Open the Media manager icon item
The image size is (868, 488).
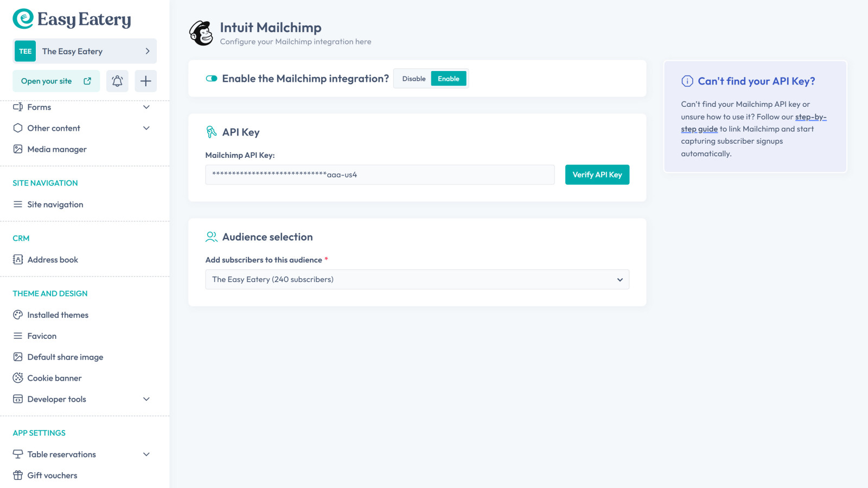coord(18,149)
